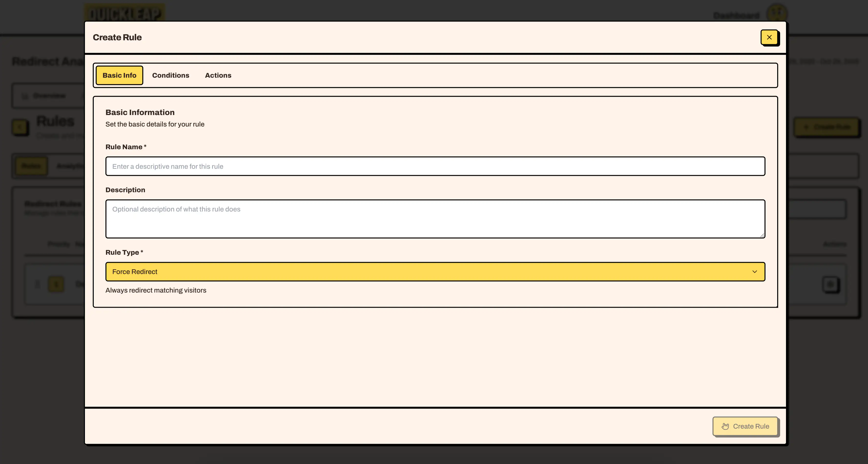868x464 pixels.
Task: Switch to the Conditions tab
Action: click(x=170, y=75)
